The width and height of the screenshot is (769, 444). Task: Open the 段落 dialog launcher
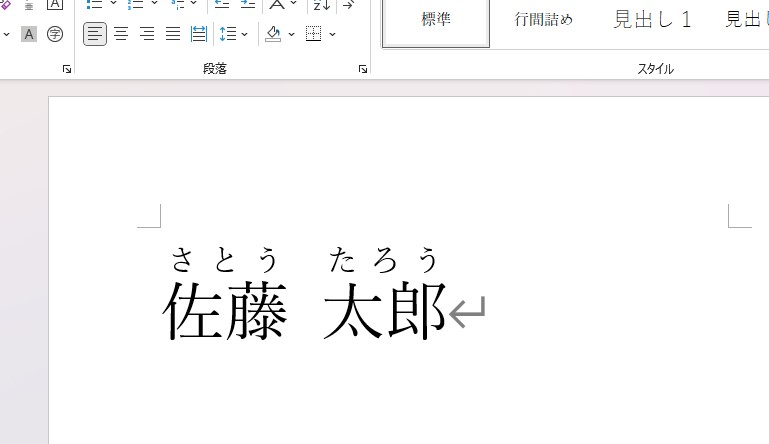[x=363, y=69]
